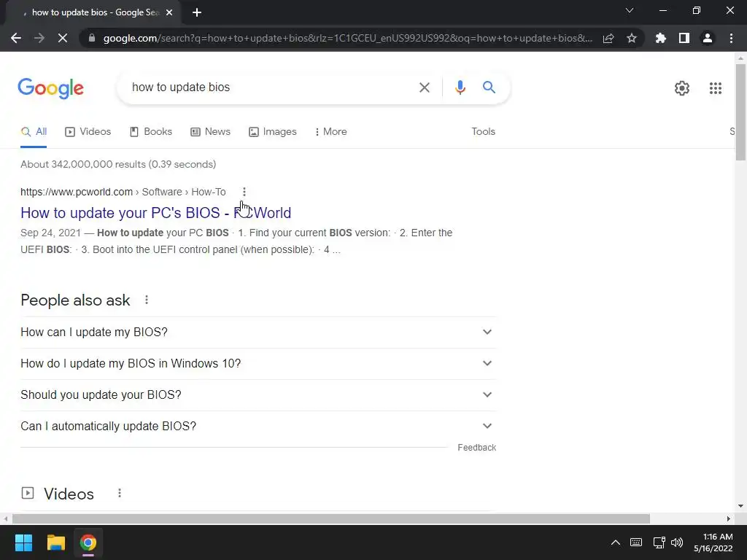Show hidden tray icons chevron

coord(616,542)
